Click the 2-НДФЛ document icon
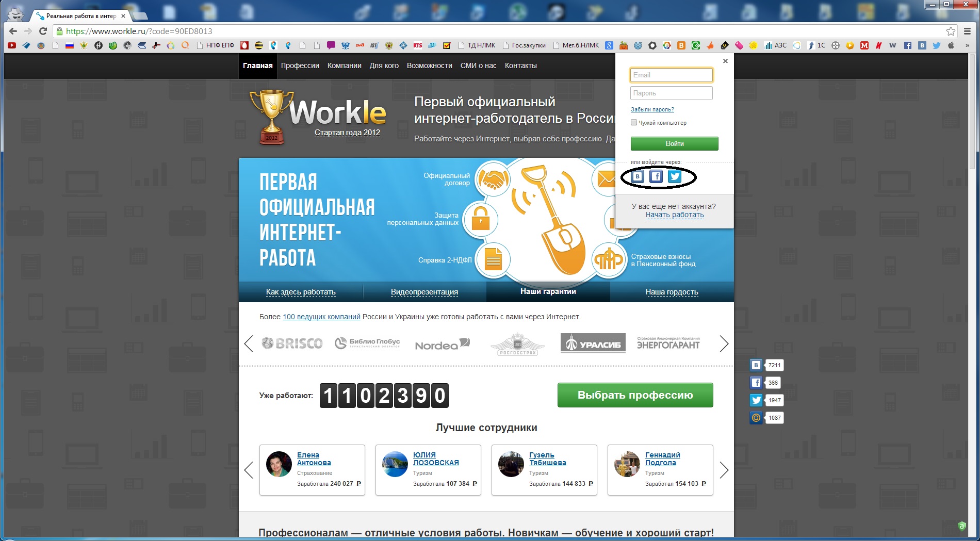The height and width of the screenshot is (541, 980). 493,259
